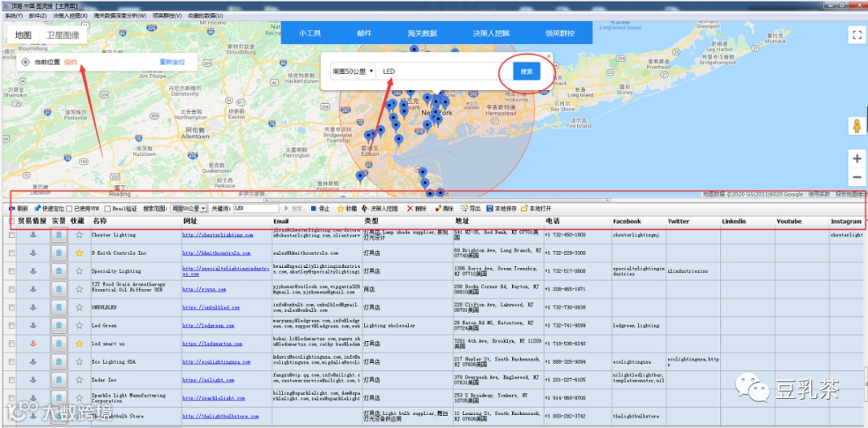
Task: Click the 停止 stop button
Action: click(320, 208)
